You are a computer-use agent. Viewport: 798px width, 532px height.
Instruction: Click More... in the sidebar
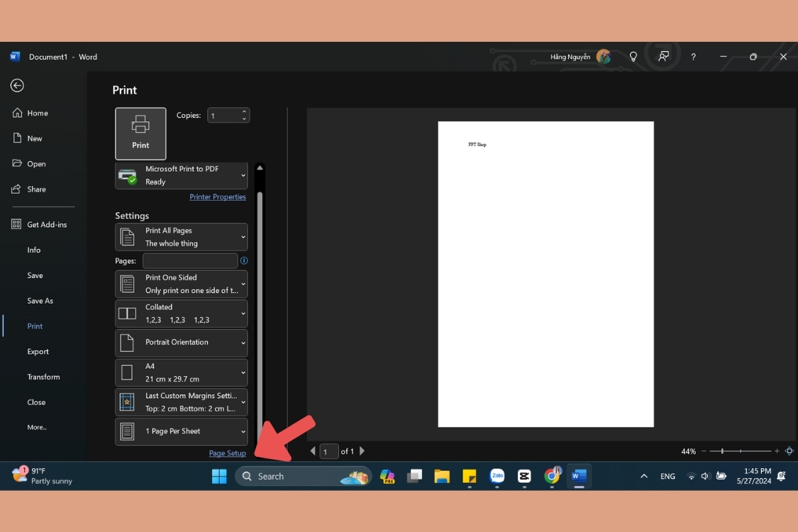pos(37,428)
